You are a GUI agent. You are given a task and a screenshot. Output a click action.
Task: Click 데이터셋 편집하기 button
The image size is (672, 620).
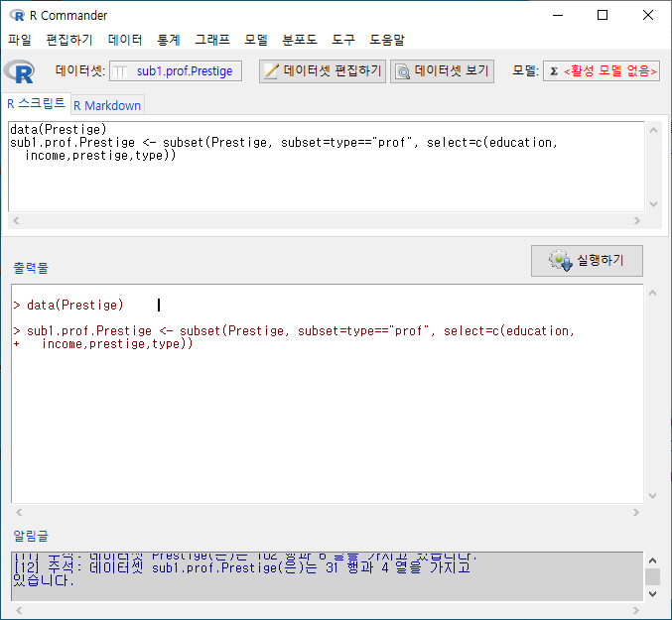coord(323,71)
